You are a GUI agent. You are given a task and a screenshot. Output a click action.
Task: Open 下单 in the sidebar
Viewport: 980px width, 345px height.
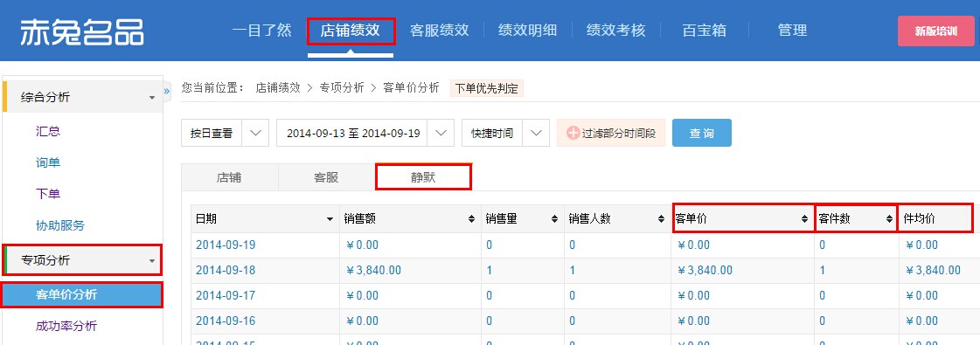click(x=48, y=194)
